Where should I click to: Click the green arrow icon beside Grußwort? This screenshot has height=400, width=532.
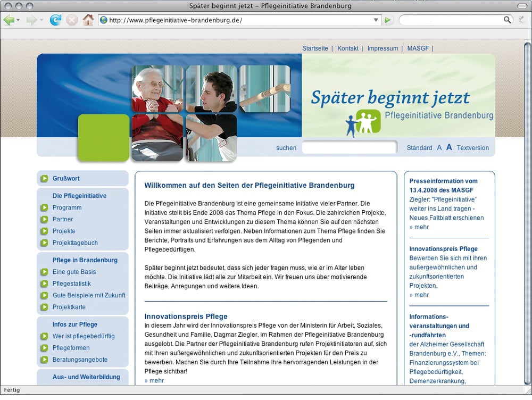[x=44, y=178]
